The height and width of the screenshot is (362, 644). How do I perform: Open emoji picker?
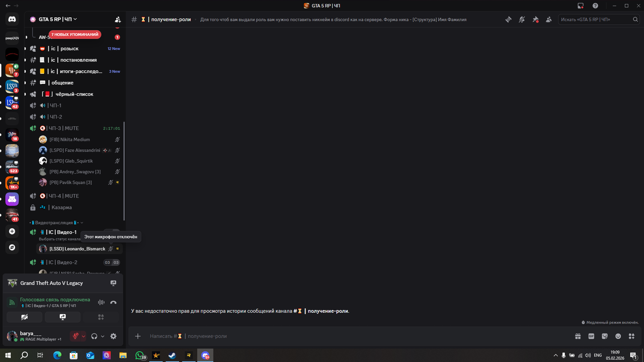coord(618,336)
